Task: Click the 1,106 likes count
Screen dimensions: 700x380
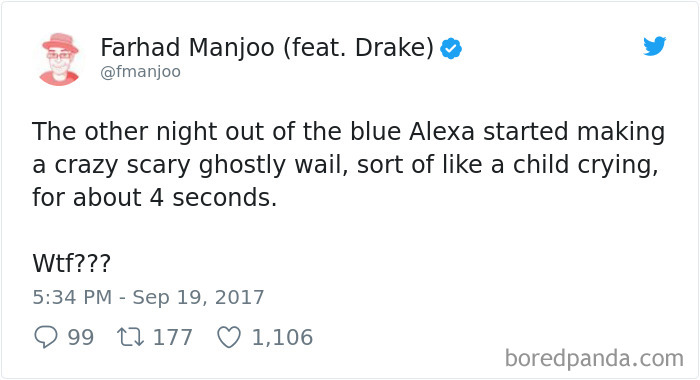Action: [x=283, y=337]
